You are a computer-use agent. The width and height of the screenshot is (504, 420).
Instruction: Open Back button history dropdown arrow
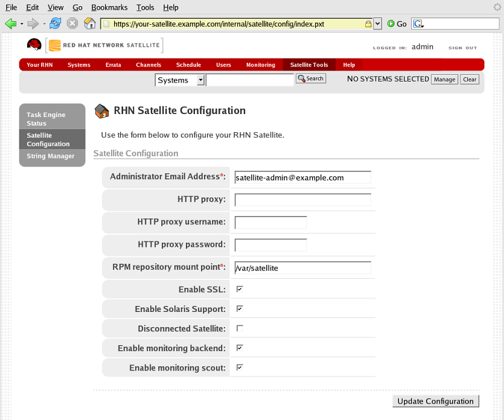(x=22, y=24)
